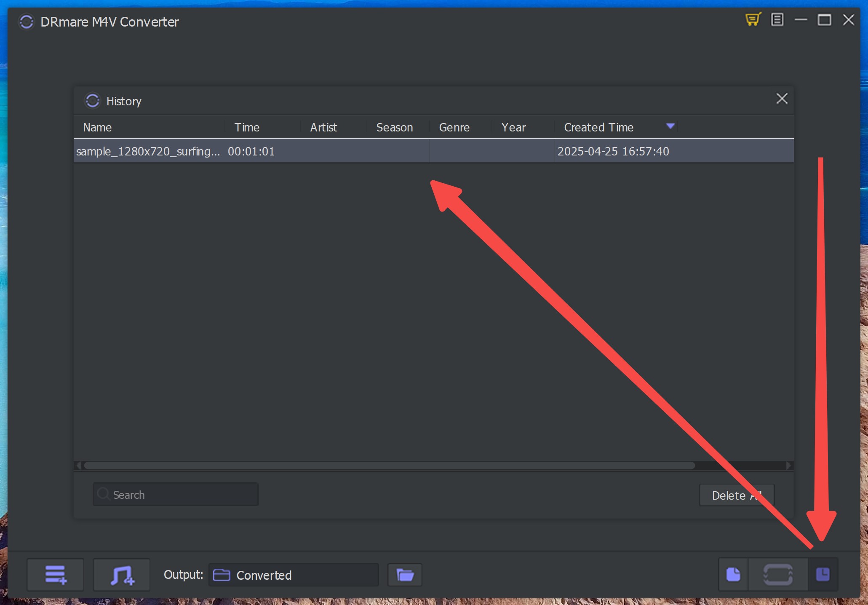The width and height of the screenshot is (868, 605).
Task: Click the Delete All button
Action: coord(737,495)
